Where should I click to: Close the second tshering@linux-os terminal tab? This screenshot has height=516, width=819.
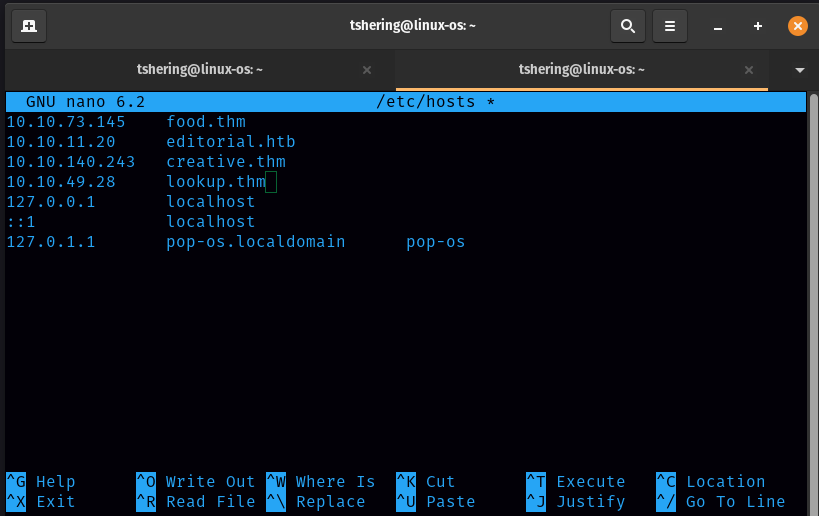(749, 70)
